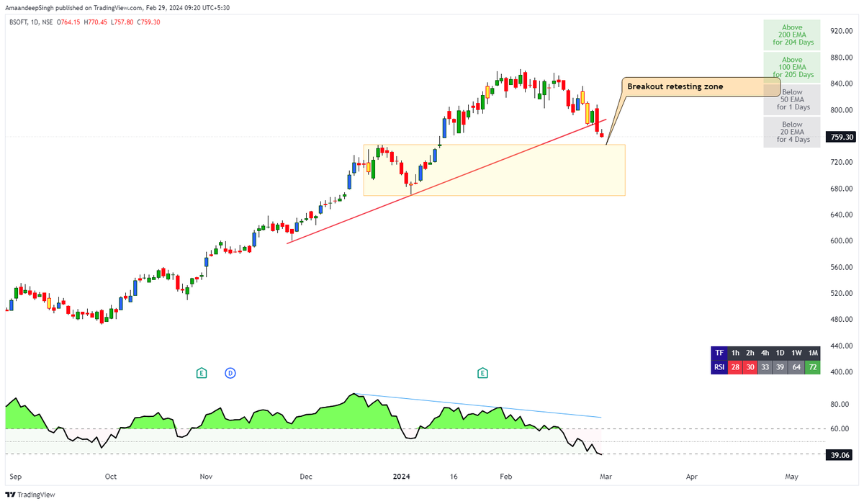Screen dimensions: 864x504
Task: Click the RSI value 30 cell
Action: (x=750, y=367)
